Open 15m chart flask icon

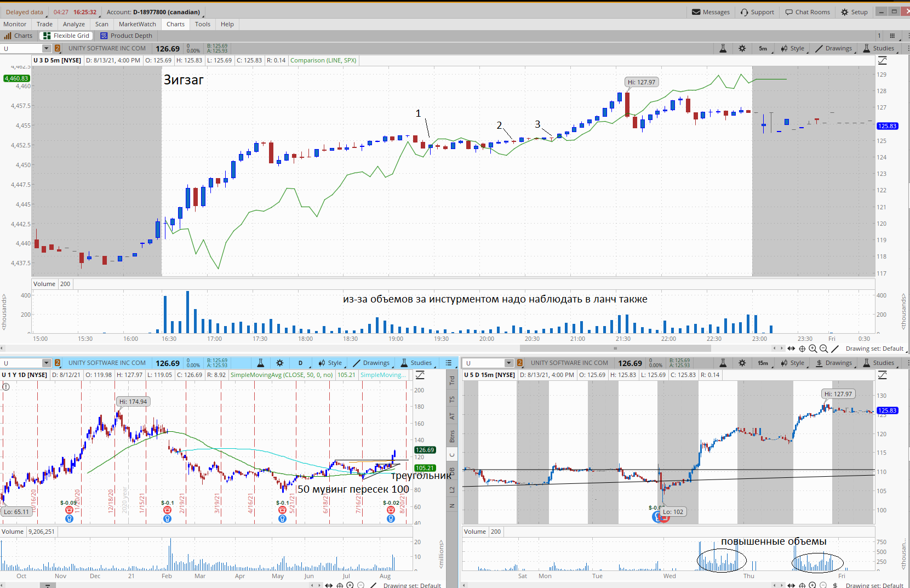pyautogui.click(x=723, y=363)
